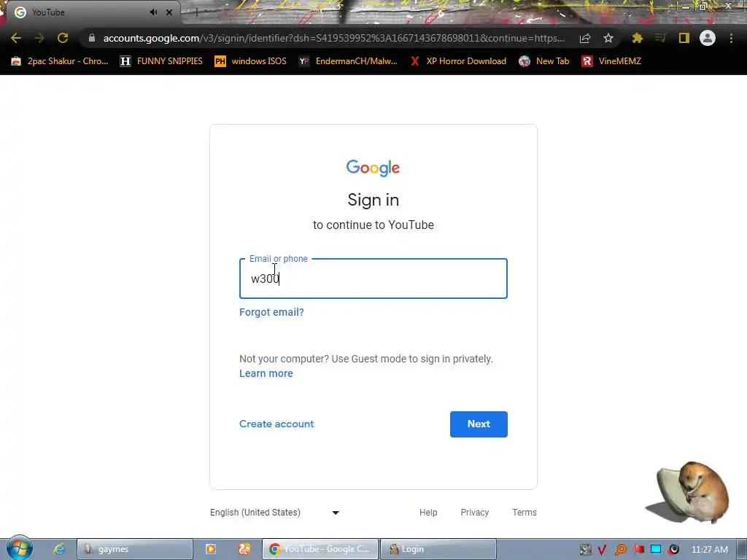Reload the sign-in page
This screenshot has width=747, height=560.
(x=63, y=38)
